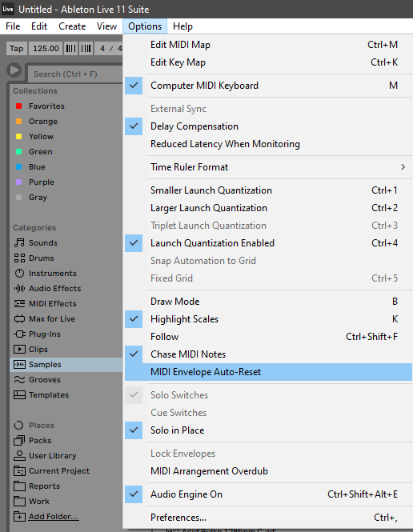Screen dimensions: 413x532
Task: Click the Tap tempo button
Action: (x=16, y=49)
